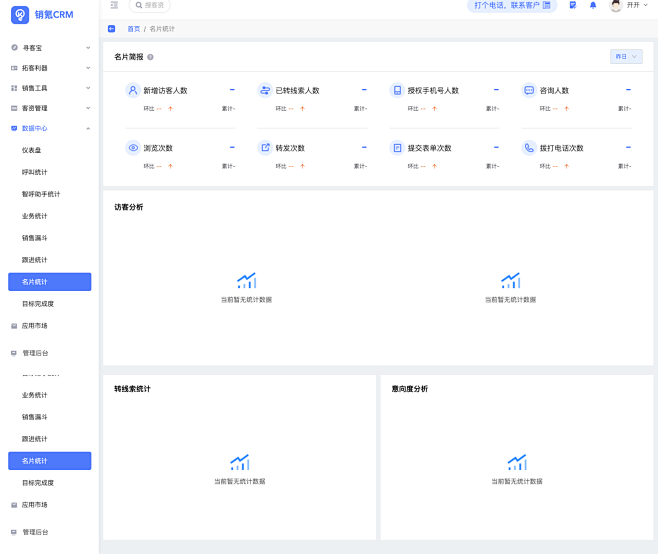
Task: Click the 浏览次数 eye icon
Action: point(133,148)
